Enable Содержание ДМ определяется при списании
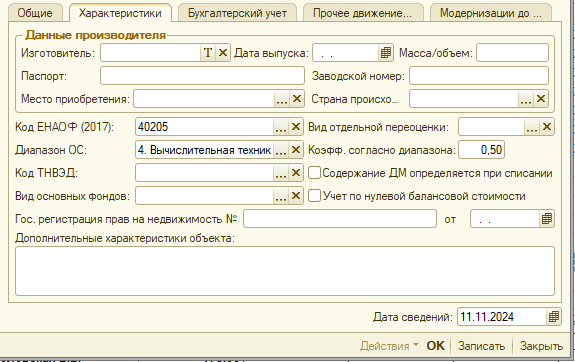This screenshot has height=362, width=575. pyautogui.click(x=314, y=173)
